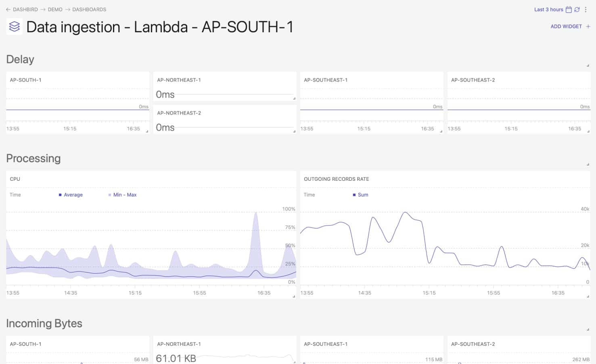Click the 40k axis label in records rate chart
596x364 pixels.
click(585, 209)
